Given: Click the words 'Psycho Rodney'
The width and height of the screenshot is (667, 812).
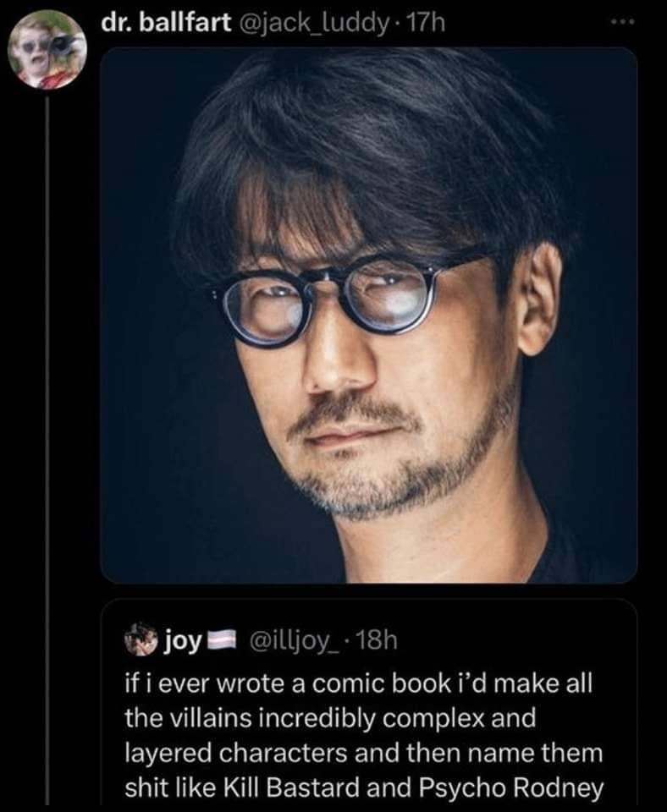Looking at the screenshot, I should [510, 787].
